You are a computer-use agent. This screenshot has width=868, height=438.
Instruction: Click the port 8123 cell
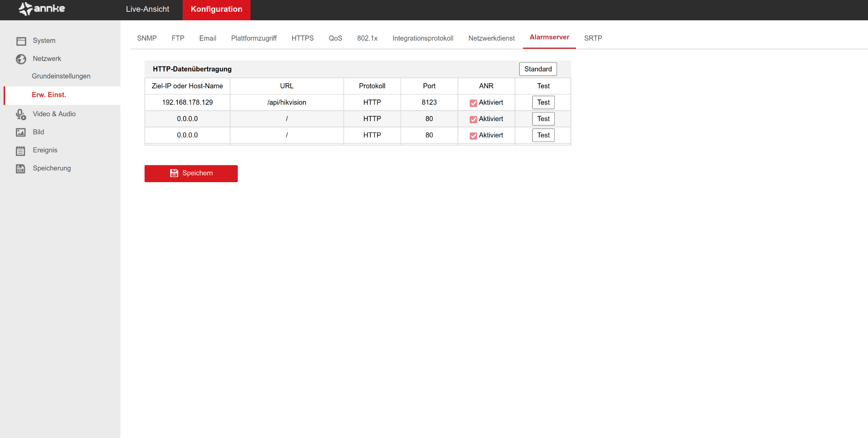429,103
